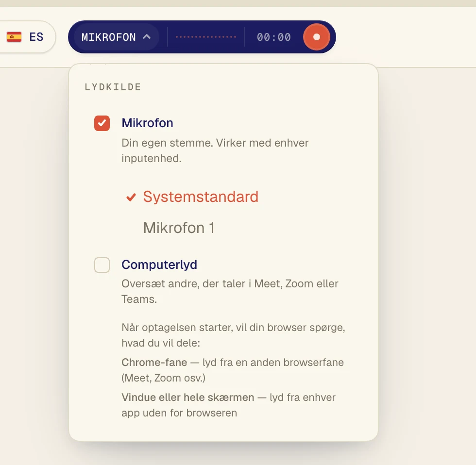Click the Mikrofon option title
The image size is (476, 465).
pyautogui.click(x=147, y=123)
